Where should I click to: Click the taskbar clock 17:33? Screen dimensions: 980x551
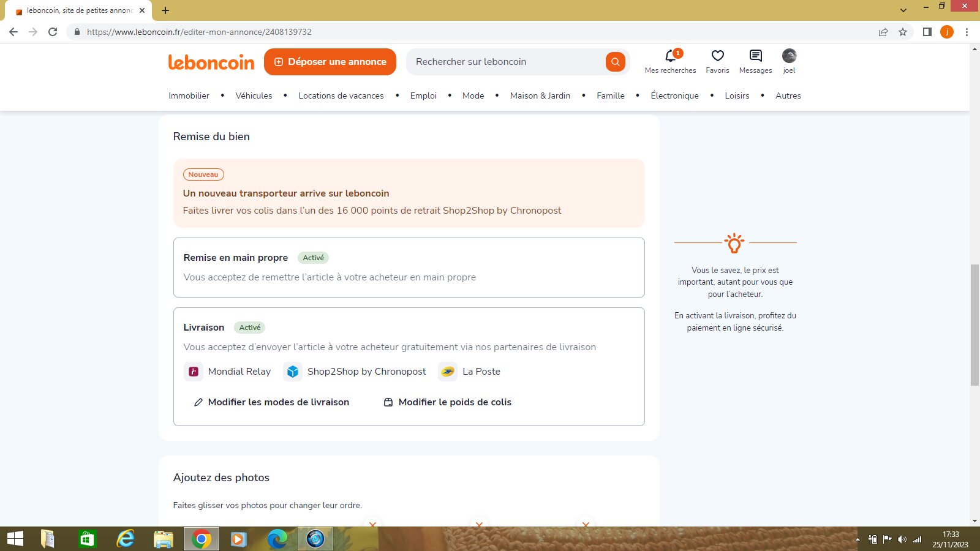coord(951,534)
